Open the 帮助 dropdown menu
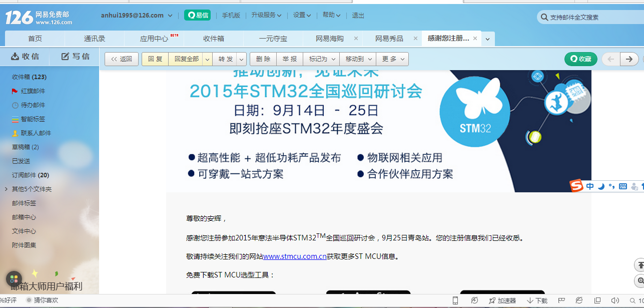The width and height of the screenshot is (644, 308). (x=331, y=16)
